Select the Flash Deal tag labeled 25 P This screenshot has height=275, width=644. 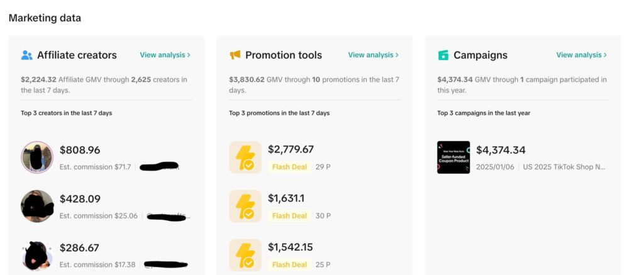(289, 265)
